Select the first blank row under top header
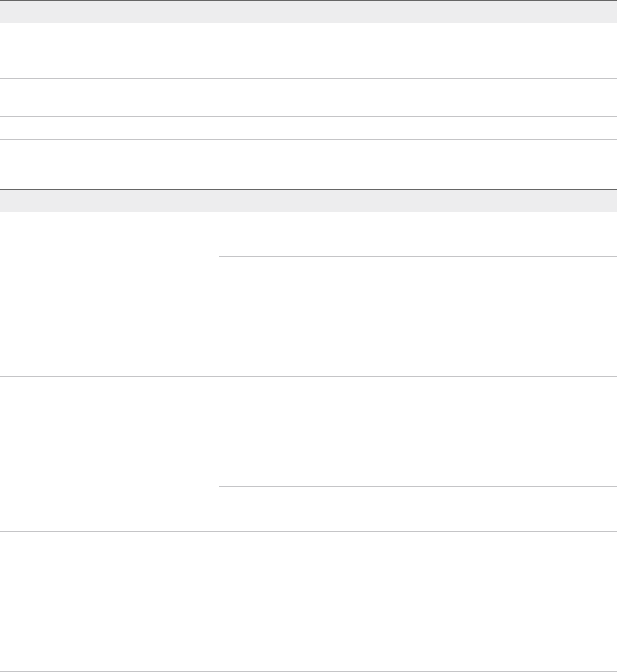The width and height of the screenshot is (617, 672). click(308, 51)
